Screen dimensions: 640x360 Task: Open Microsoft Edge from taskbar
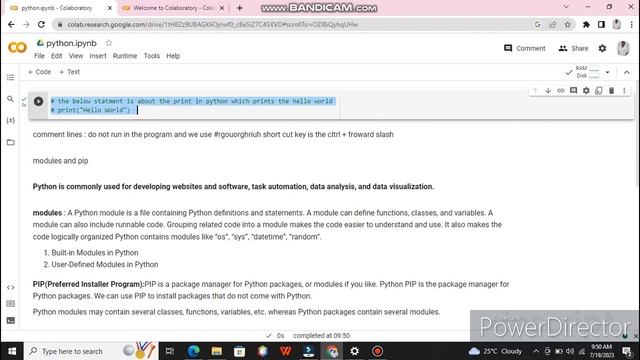pyautogui.click(x=193, y=351)
